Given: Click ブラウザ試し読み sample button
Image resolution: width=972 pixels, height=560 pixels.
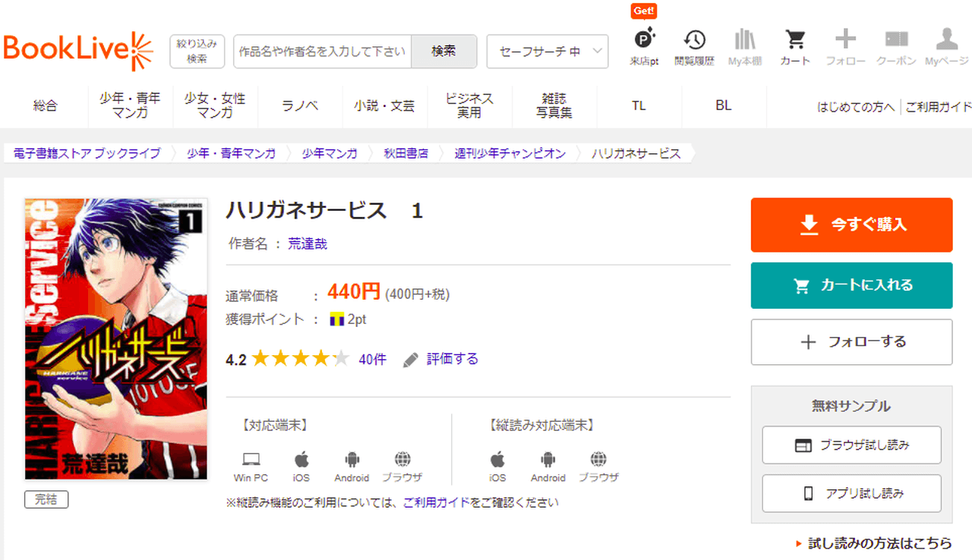Looking at the screenshot, I should point(851,445).
